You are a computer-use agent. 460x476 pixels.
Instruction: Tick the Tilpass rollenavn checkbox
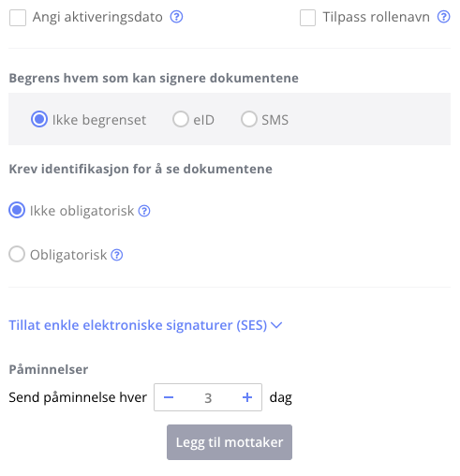click(x=307, y=18)
